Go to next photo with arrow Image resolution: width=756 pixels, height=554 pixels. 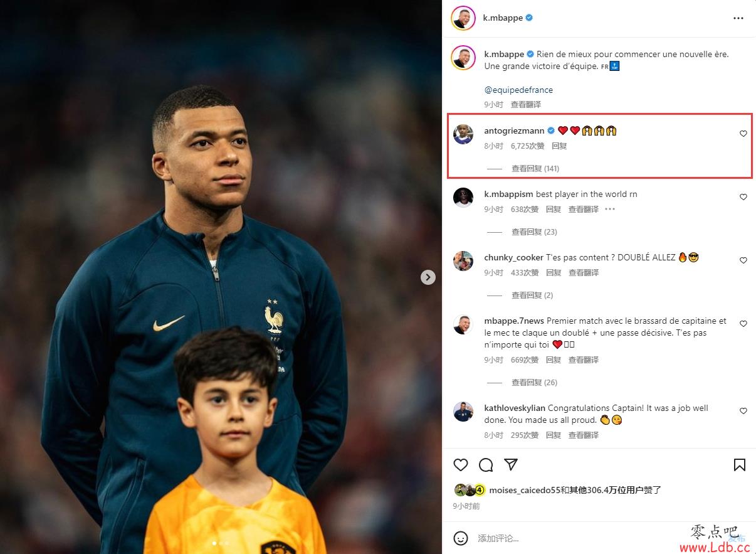pos(428,277)
